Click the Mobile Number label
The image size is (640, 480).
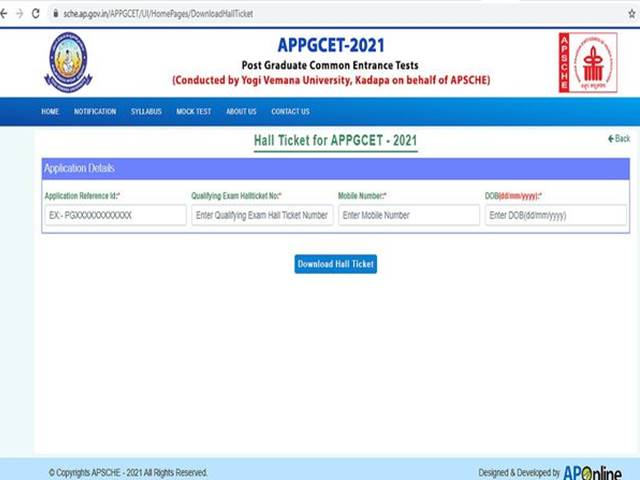point(362,196)
